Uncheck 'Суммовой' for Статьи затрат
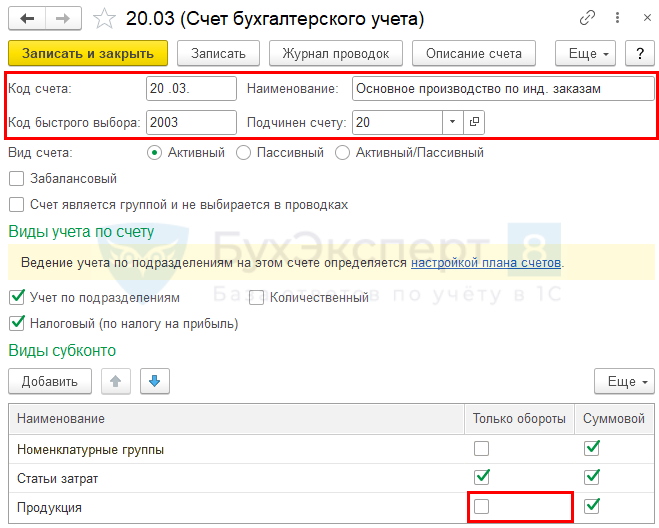The image size is (659, 528). [592, 477]
